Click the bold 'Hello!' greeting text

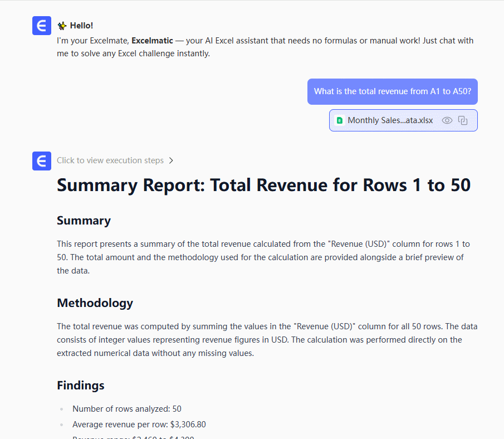81,26
